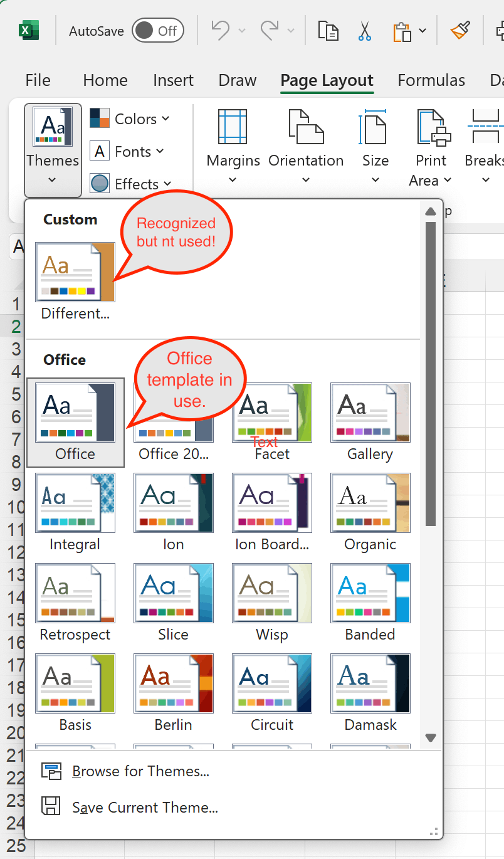Image resolution: width=504 pixels, height=859 pixels.
Task: Click Browse for Themes...
Action: 233,771
